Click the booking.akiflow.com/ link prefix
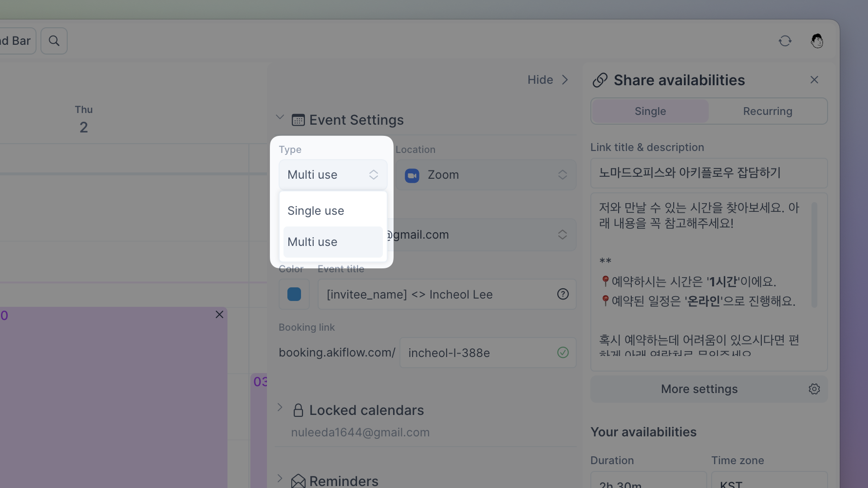The width and height of the screenshot is (868, 488). (x=337, y=353)
